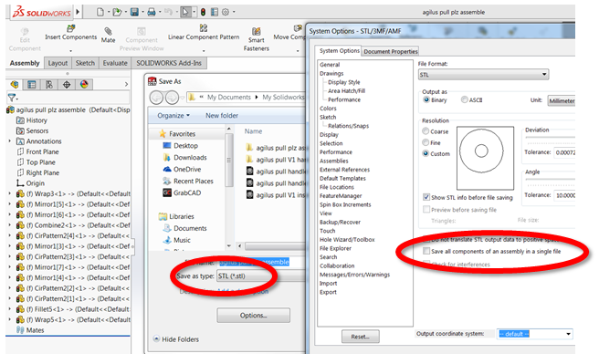
Task: Select the ASCII output radio button
Action: point(464,99)
